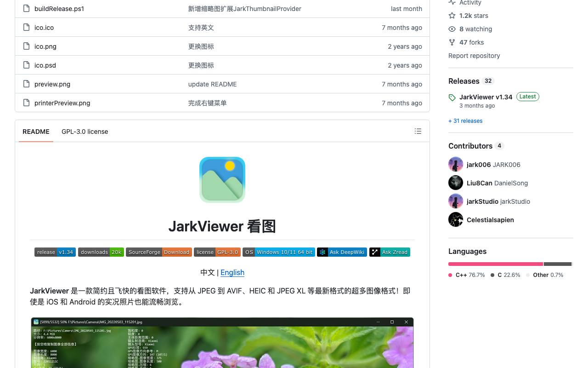Click the pink C++ segment of language bar

[x=496, y=264]
